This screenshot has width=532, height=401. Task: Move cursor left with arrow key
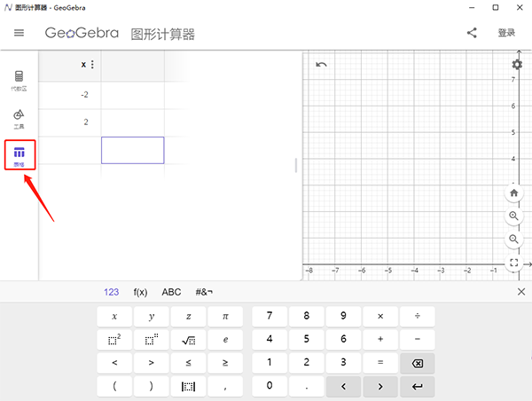point(343,386)
